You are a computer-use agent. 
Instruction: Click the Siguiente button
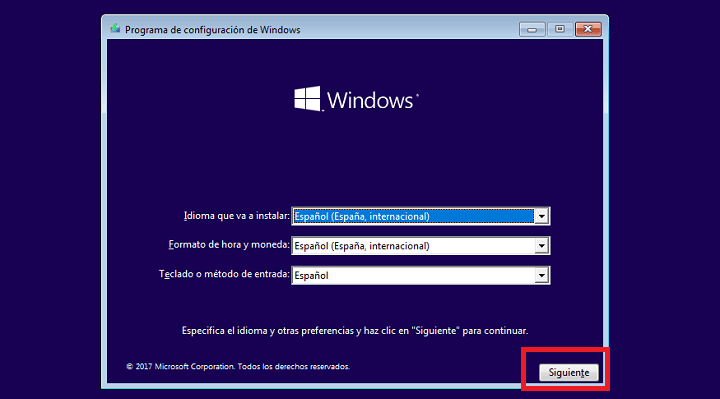tap(568, 372)
